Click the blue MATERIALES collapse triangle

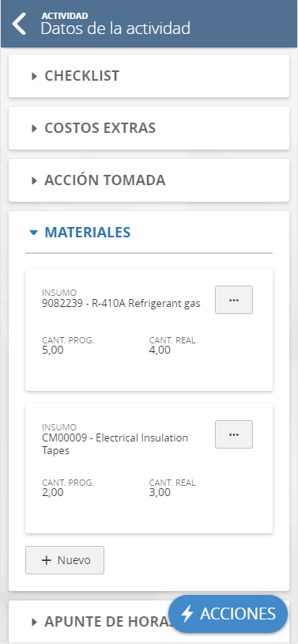[x=34, y=233]
